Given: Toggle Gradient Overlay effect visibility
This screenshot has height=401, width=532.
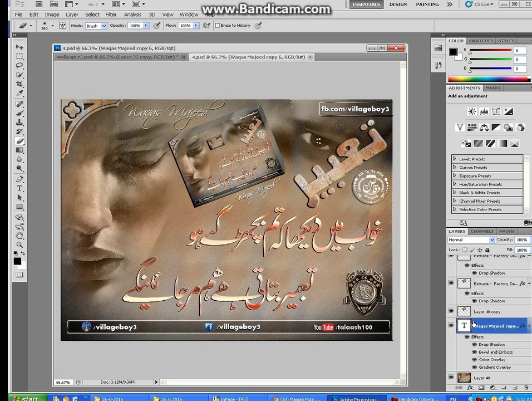Looking at the screenshot, I should 475,367.
